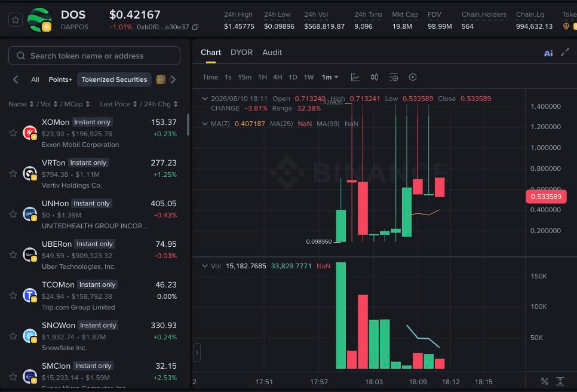Open the 1m interval dropdown
Screen dimensions: 577x392
pyautogui.click(x=330, y=77)
